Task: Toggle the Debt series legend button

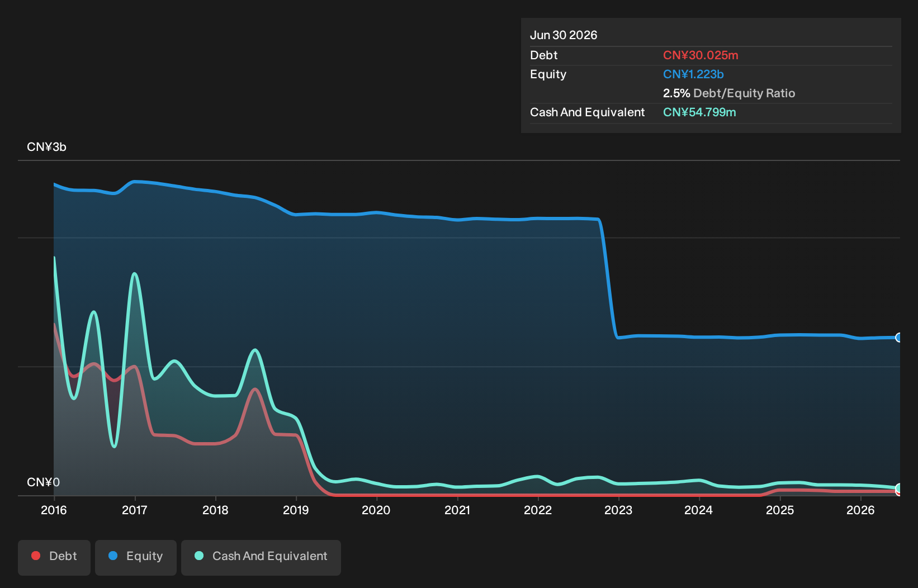Action: point(54,557)
